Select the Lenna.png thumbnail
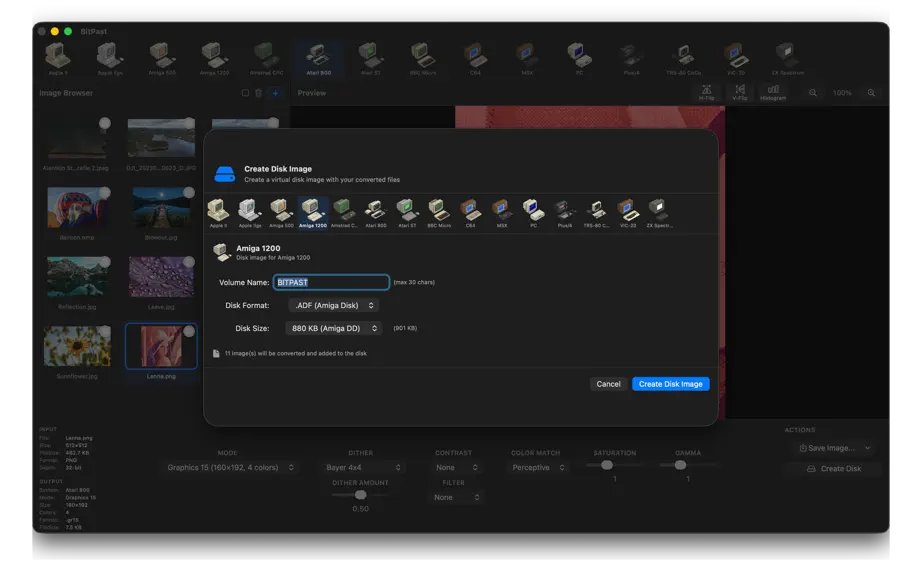Image resolution: width=922 pixels, height=576 pixels. [x=161, y=347]
